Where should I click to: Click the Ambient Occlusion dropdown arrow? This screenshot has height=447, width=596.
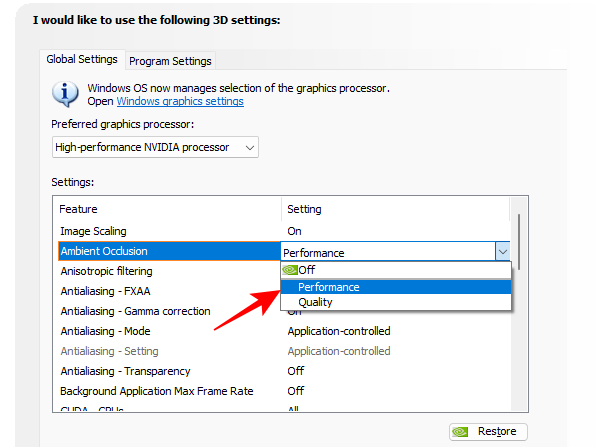[x=503, y=252]
